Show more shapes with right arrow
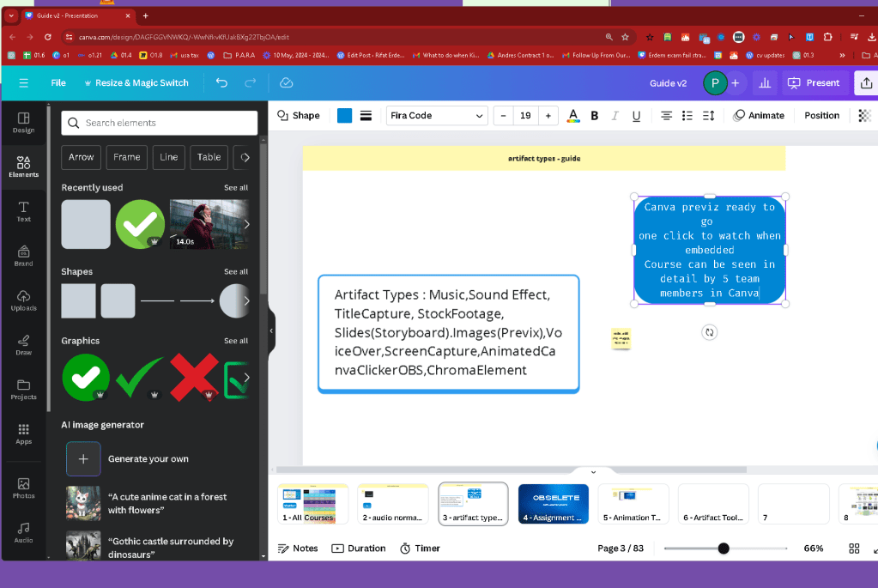Viewport: 878px width, 588px height. click(x=246, y=300)
